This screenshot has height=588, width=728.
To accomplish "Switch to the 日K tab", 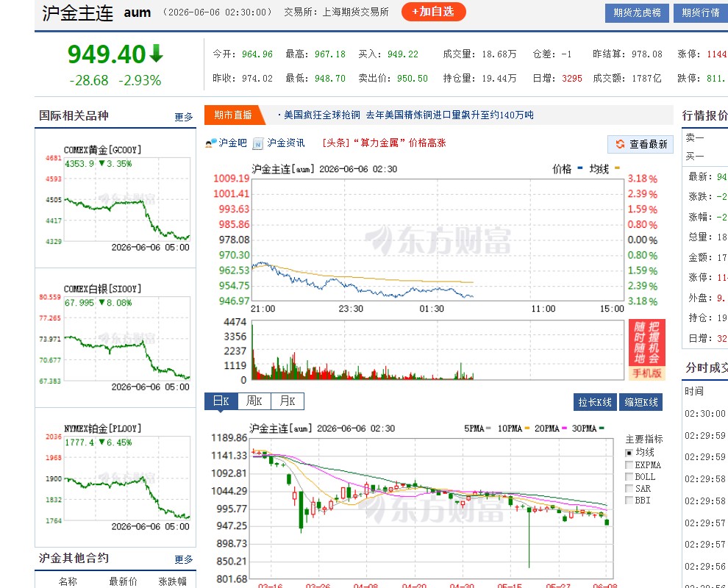I will point(221,401).
